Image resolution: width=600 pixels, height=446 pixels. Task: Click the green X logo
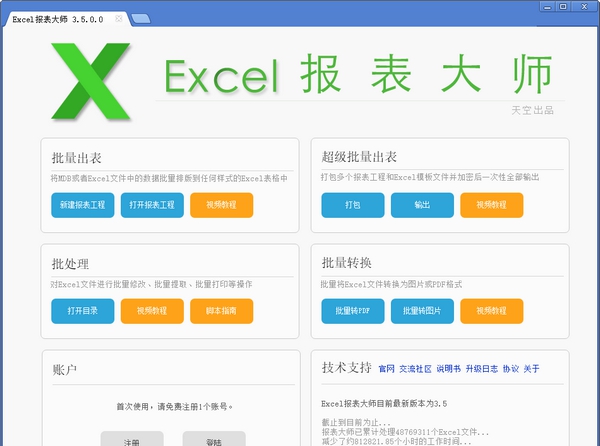[91, 81]
